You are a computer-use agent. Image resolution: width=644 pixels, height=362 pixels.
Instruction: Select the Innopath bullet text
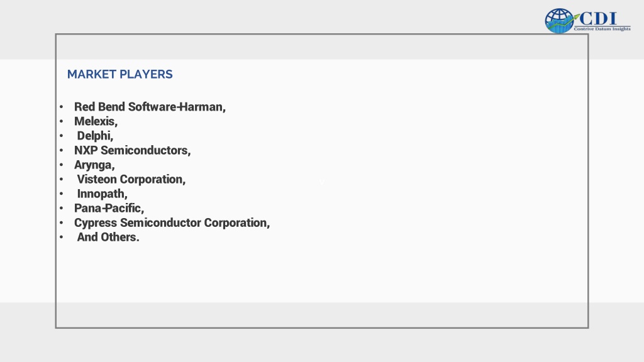click(102, 194)
